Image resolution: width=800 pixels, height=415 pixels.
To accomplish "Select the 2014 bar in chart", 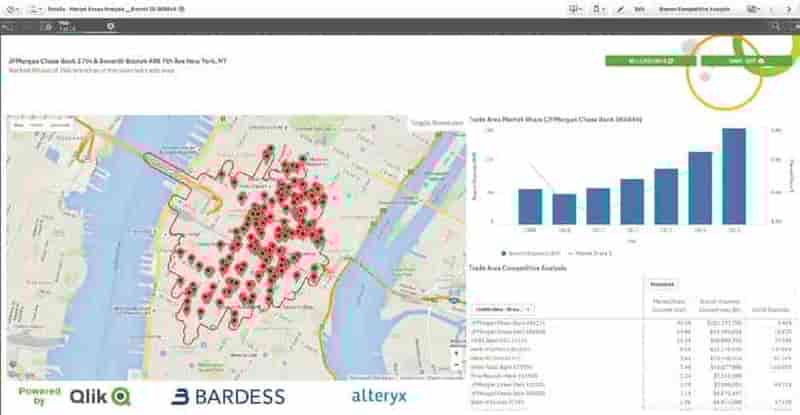I will 700,188.
